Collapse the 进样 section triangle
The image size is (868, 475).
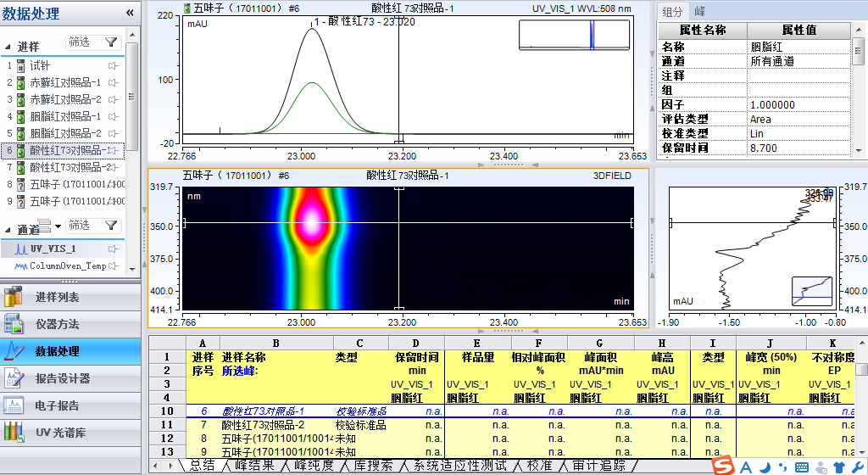pos(8,47)
